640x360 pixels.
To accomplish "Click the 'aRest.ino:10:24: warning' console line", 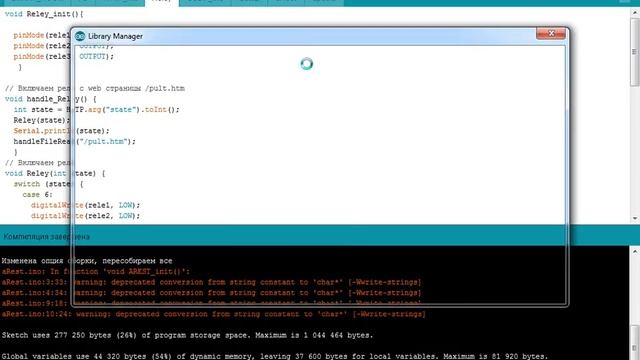I will click(x=213, y=314).
